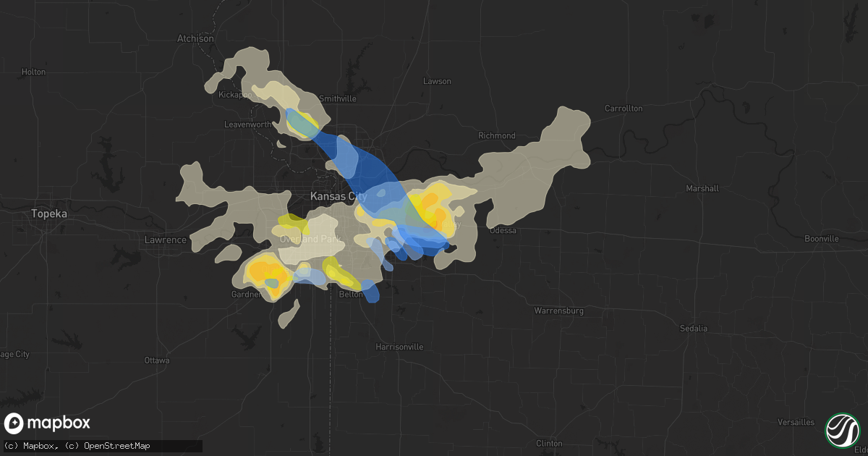The image size is (868, 456).
Task: Click the Lawrence city label
Action: [166, 240]
